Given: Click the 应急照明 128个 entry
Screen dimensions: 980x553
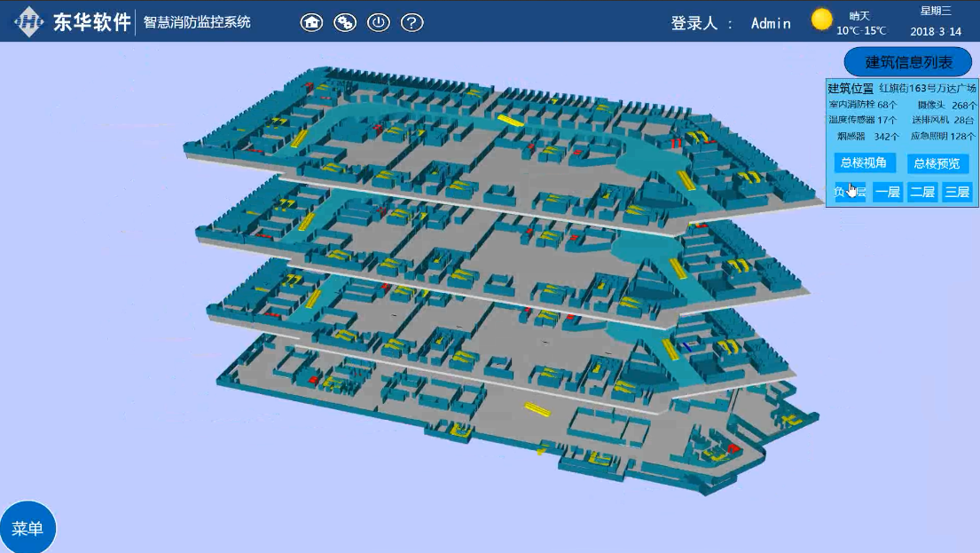Looking at the screenshot, I should pyautogui.click(x=942, y=137).
